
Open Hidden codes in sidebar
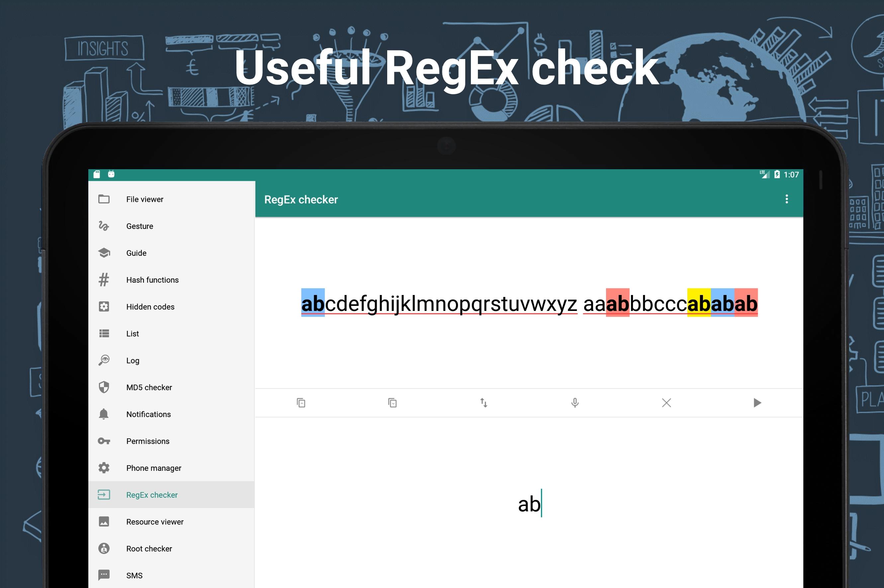[x=171, y=307]
